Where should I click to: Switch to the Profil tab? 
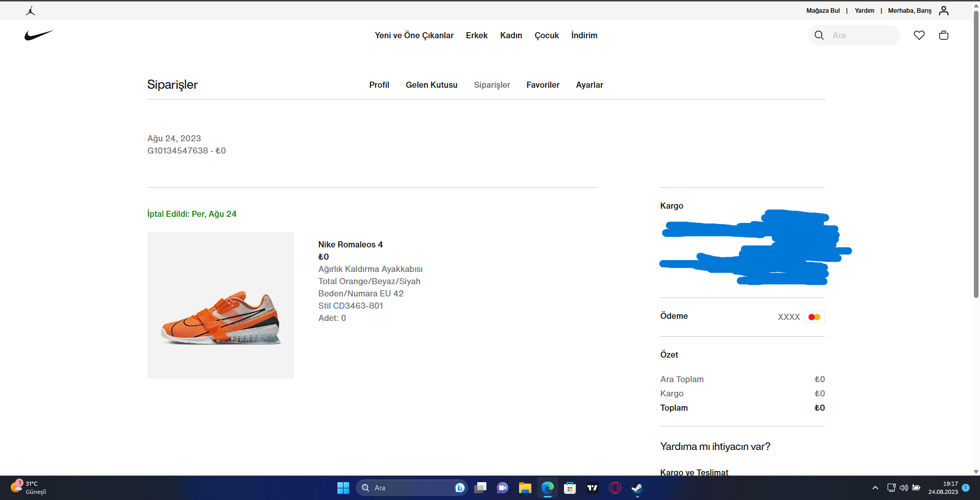(x=379, y=85)
